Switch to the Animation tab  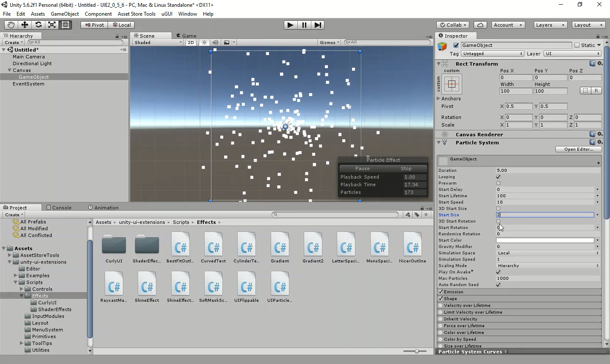coord(103,208)
